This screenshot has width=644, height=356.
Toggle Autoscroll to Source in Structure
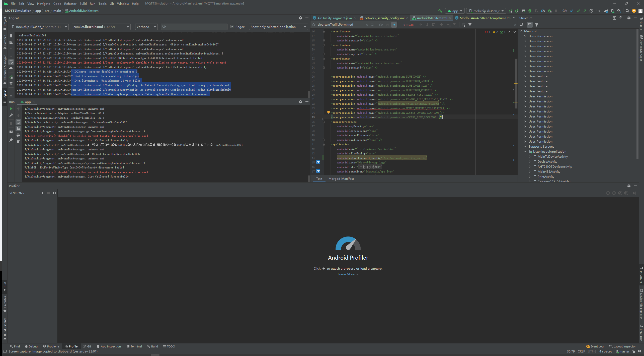[x=530, y=25]
